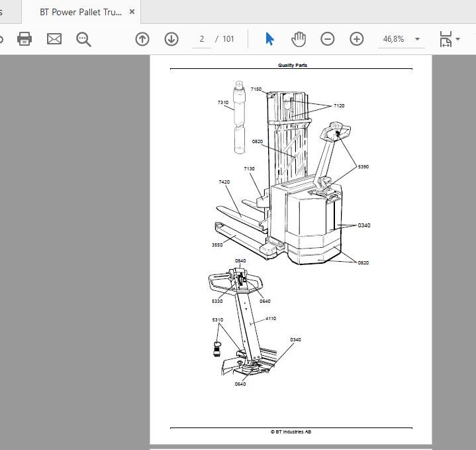This screenshot has height=450, width=476.
Task: Close the BT Power Pallet Truck tab
Action: (132, 12)
